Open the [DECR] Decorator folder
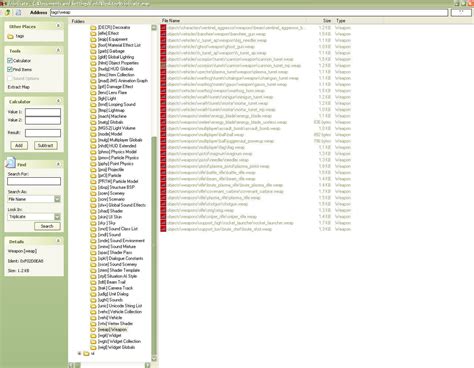This screenshot has width=474, height=368. click(x=110, y=27)
